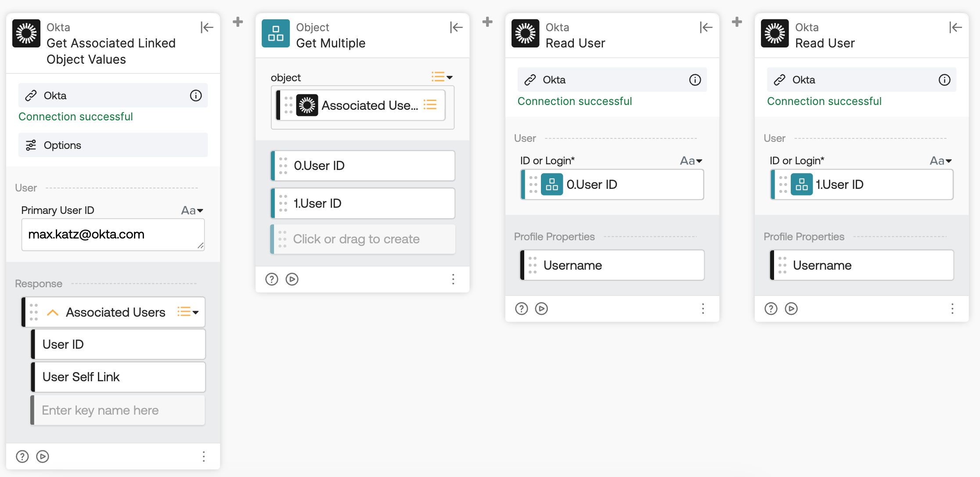
Task: Select Username output in 0.User ID Read User card
Action: click(x=612, y=265)
